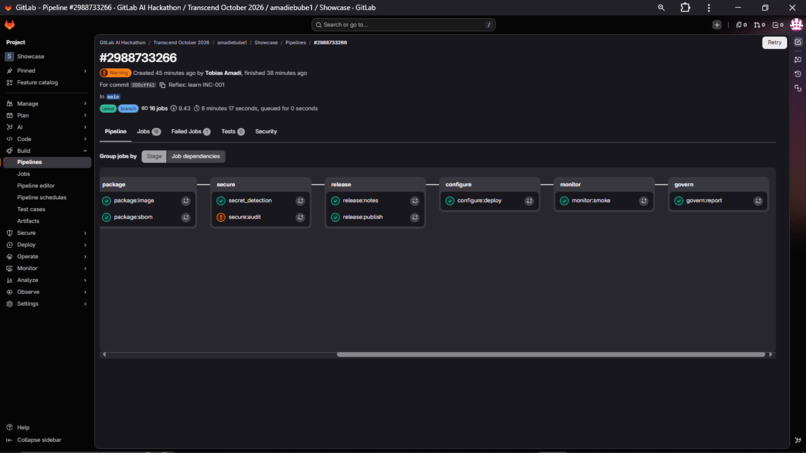
Task: Click passed status icon for package:image
Action: point(106,201)
